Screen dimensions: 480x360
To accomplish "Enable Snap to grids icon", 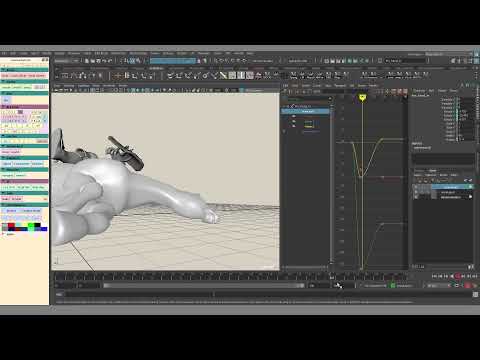I will coord(216,61).
